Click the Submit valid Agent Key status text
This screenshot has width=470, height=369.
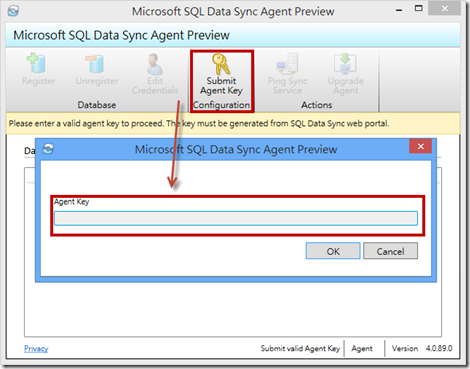pos(300,349)
